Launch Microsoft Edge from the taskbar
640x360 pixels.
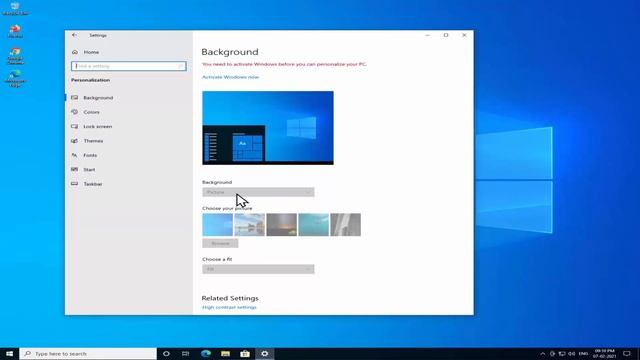[x=206, y=354]
